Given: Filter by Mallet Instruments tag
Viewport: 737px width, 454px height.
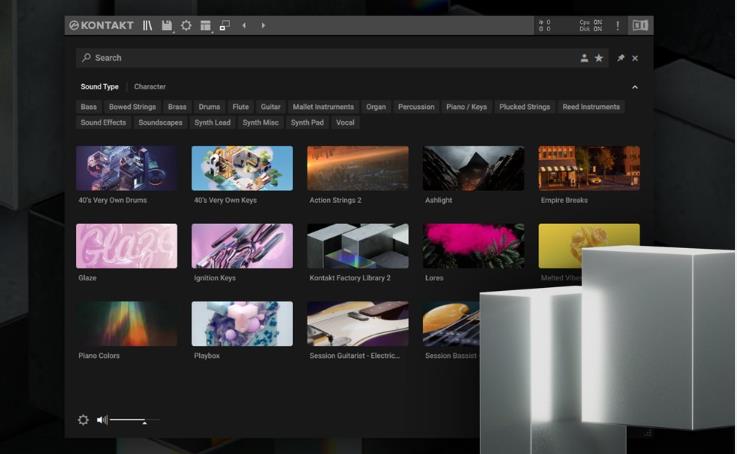Looking at the screenshot, I should [x=323, y=107].
